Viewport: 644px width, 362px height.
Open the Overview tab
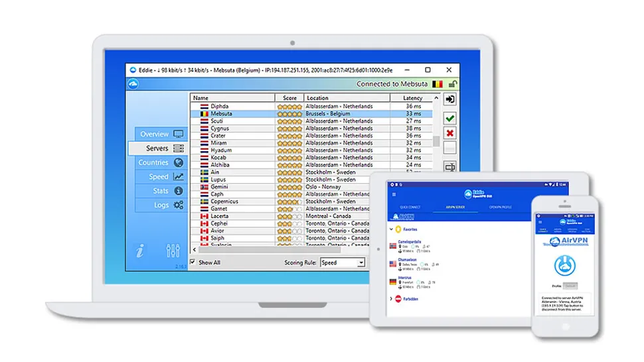tap(161, 134)
